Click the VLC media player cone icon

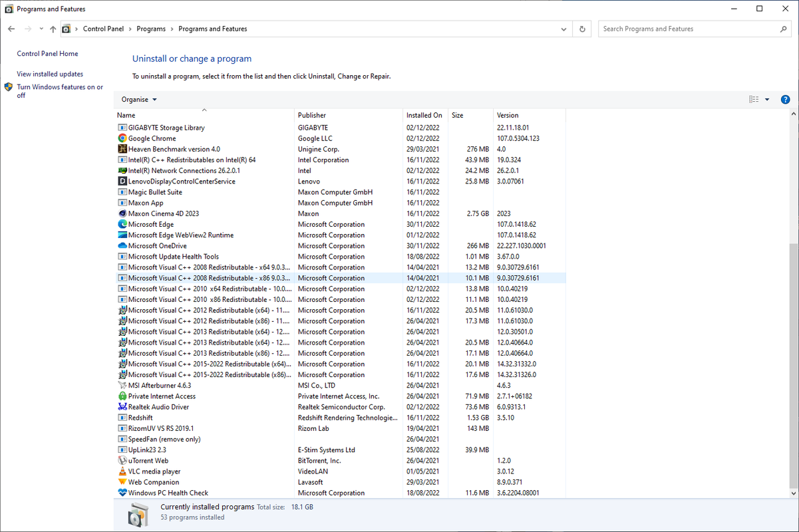[x=122, y=471]
